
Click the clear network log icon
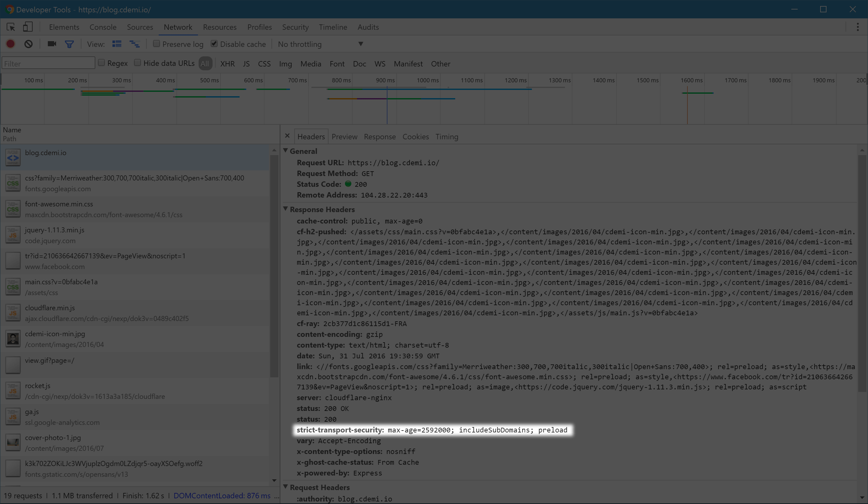coord(28,44)
